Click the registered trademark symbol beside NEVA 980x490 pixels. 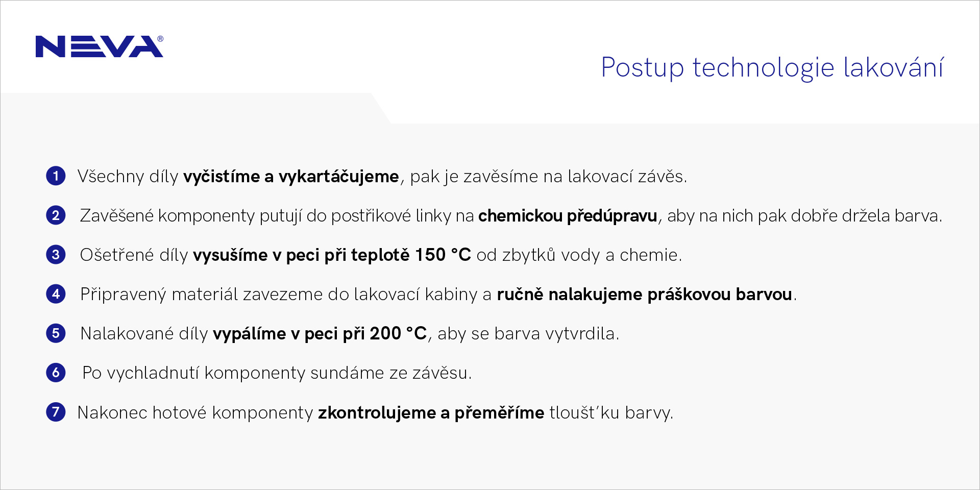coord(160,39)
